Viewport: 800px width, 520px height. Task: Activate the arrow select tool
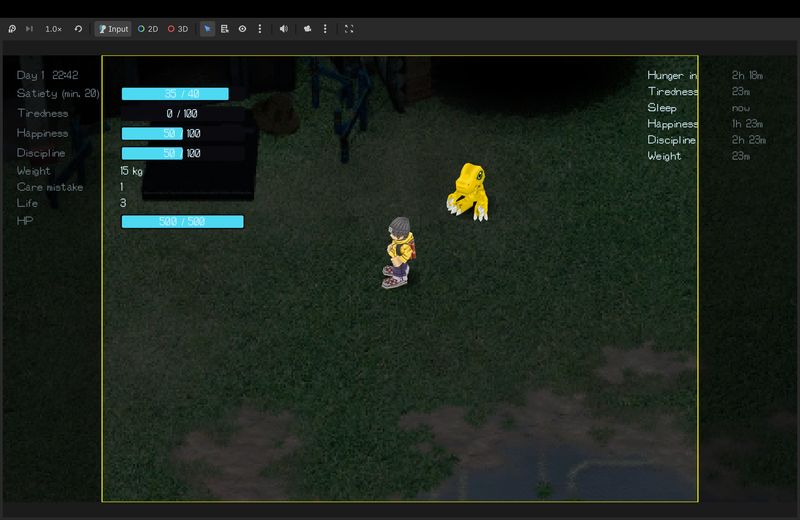(x=208, y=29)
